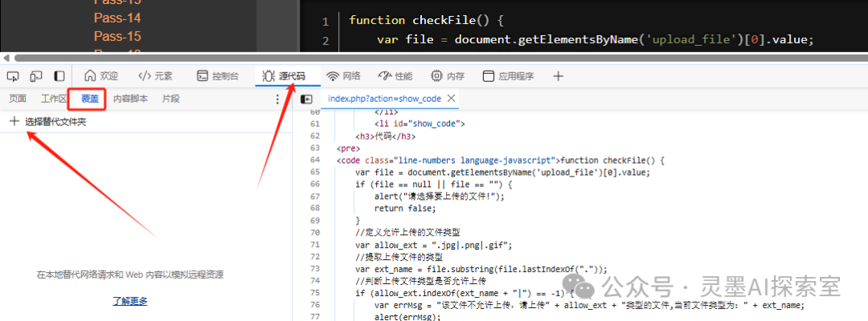Open the 性能 tab
The height and width of the screenshot is (321, 868).
tap(395, 76)
